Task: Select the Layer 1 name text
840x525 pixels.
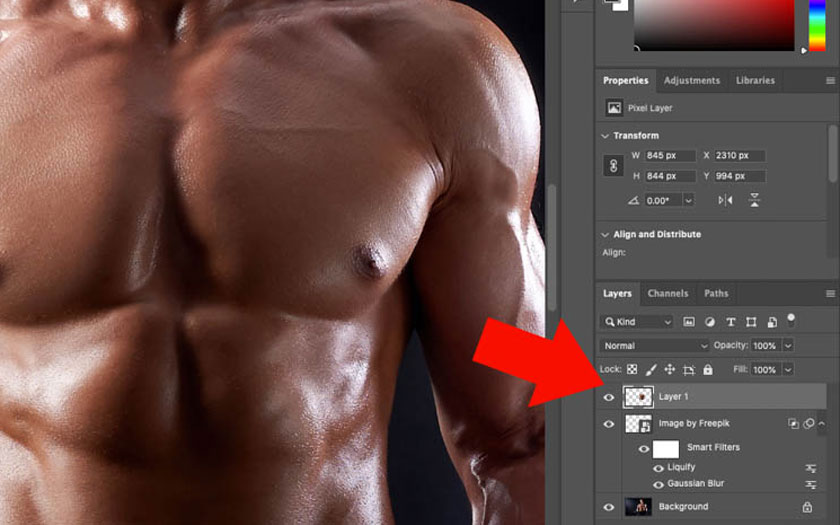Action: pyautogui.click(x=673, y=397)
